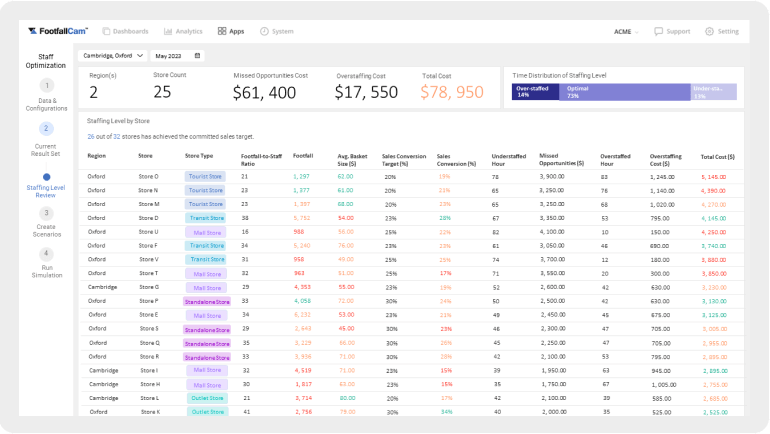Click the $61,400 Missed Opportunities Cost value
Image resolution: width=770 pixels, height=434 pixels.
[x=264, y=92]
